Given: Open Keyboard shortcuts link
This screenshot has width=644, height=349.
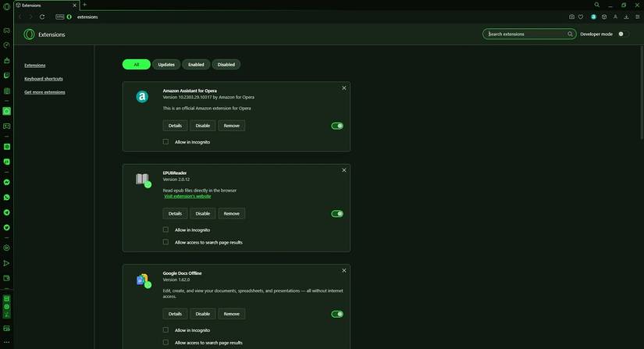Looking at the screenshot, I should click(44, 78).
